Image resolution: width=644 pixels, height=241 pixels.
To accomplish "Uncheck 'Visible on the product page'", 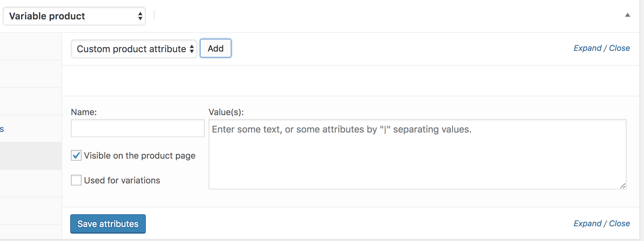I will pyautogui.click(x=76, y=155).
